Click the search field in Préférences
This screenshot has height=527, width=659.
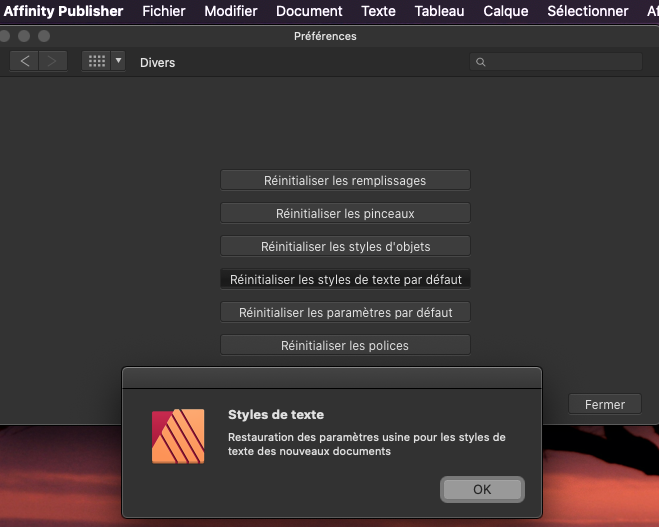(x=556, y=62)
